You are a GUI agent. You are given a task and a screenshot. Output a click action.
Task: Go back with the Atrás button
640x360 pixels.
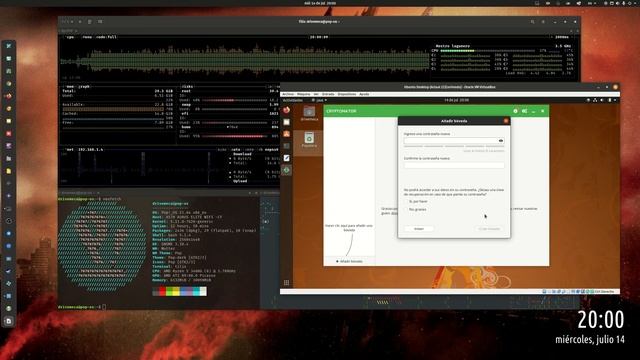pos(419,229)
